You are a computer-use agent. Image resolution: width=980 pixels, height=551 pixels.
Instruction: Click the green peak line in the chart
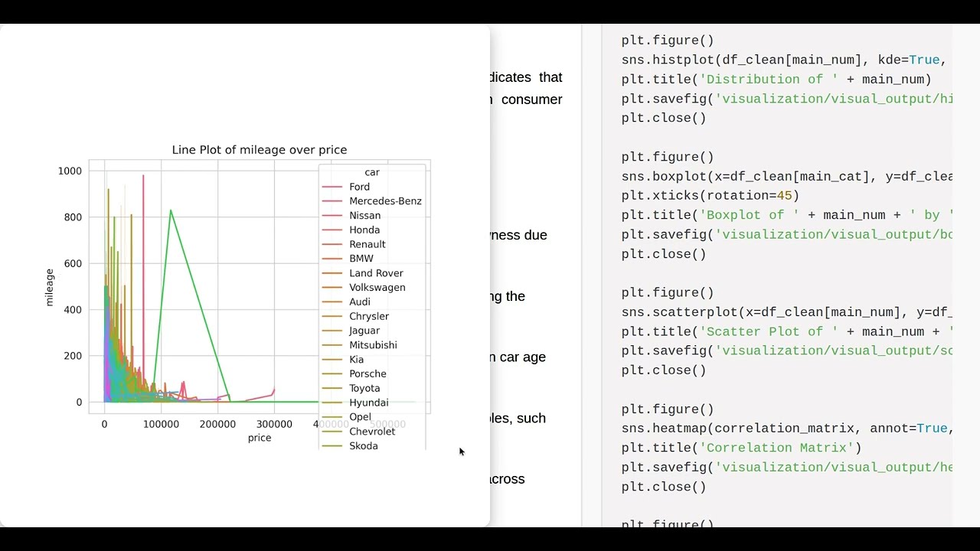tap(171, 210)
